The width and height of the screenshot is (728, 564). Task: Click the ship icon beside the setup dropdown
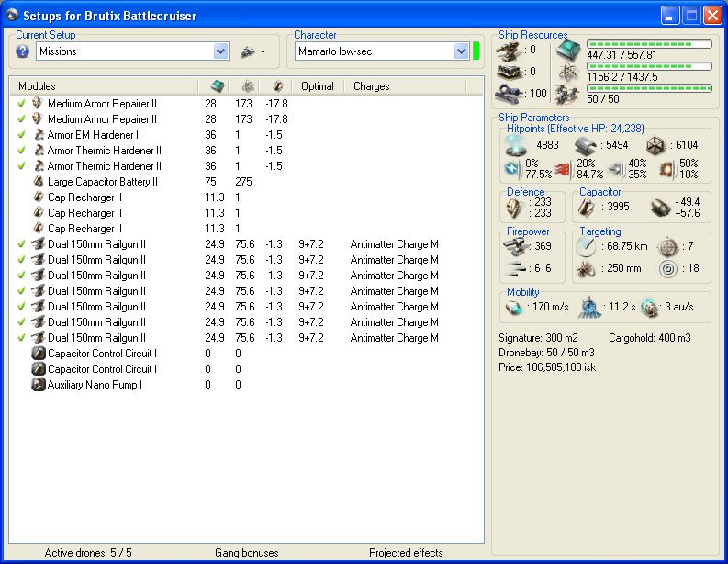[x=247, y=51]
